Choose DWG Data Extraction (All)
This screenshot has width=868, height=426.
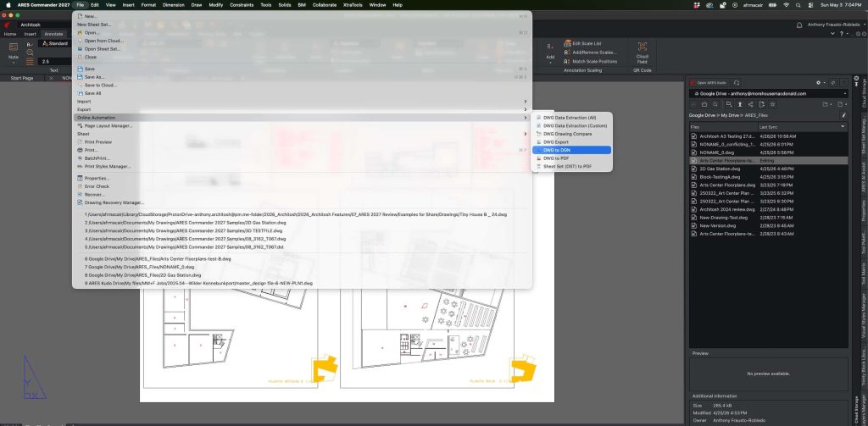coord(571,118)
